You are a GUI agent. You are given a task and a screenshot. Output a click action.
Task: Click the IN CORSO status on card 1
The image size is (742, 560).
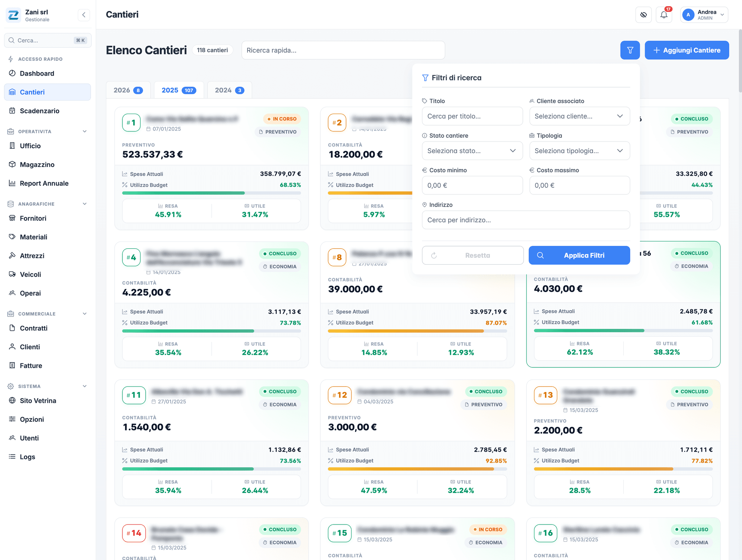[x=282, y=119]
